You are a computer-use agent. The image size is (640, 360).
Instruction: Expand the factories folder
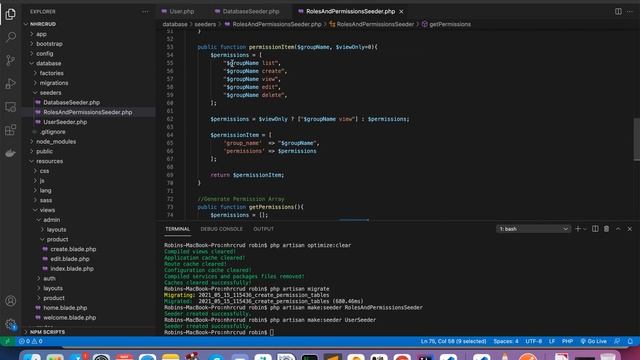tap(51, 73)
